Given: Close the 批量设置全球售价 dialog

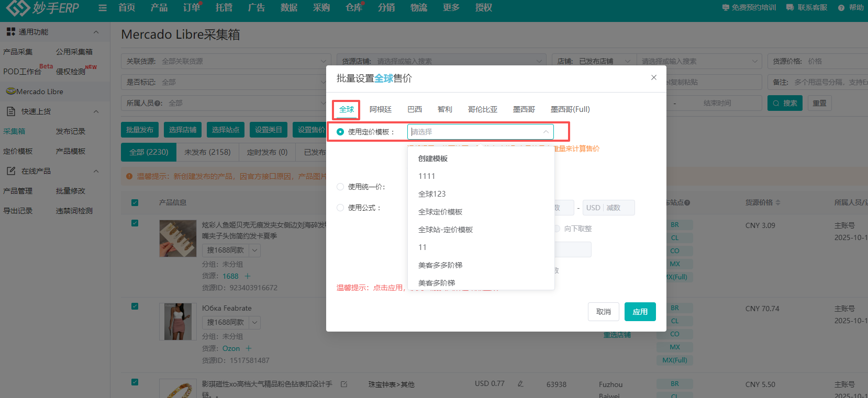Looking at the screenshot, I should coord(653,77).
